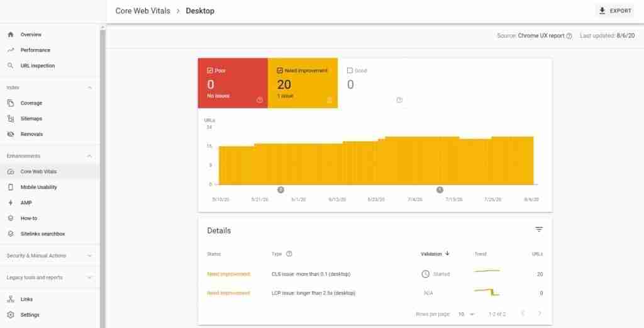This screenshot has width=644, height=328.
Task: Click the Coverage pages icon
Action: pyautogui.click(x=11, y=103)
